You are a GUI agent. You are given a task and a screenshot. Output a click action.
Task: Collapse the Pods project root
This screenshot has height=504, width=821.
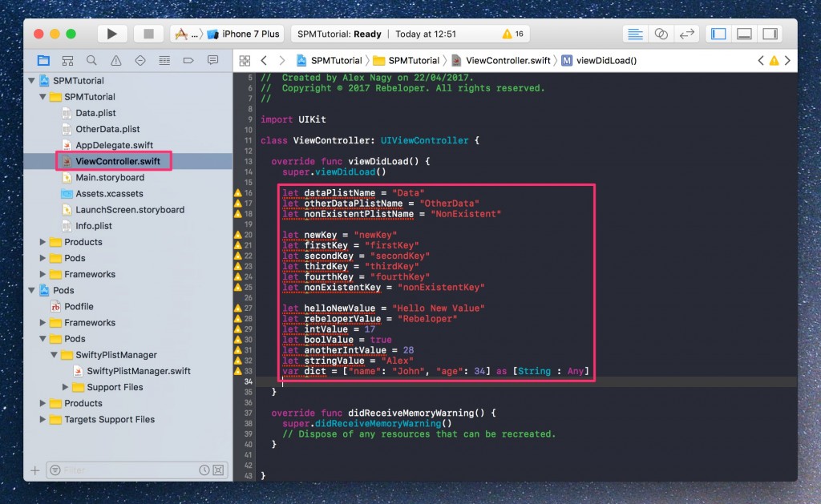[31, 291]
